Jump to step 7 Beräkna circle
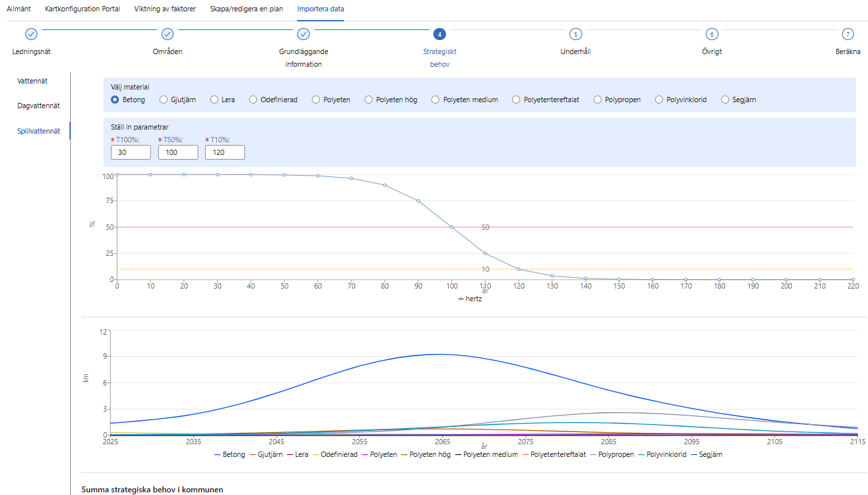868x495 pixels. (847, 34)
